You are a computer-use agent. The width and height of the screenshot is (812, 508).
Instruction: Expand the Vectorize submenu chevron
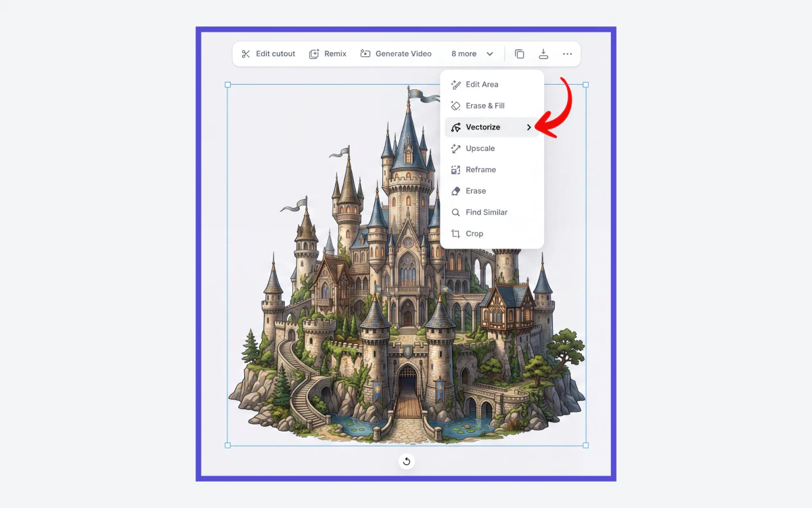point(529,127)
